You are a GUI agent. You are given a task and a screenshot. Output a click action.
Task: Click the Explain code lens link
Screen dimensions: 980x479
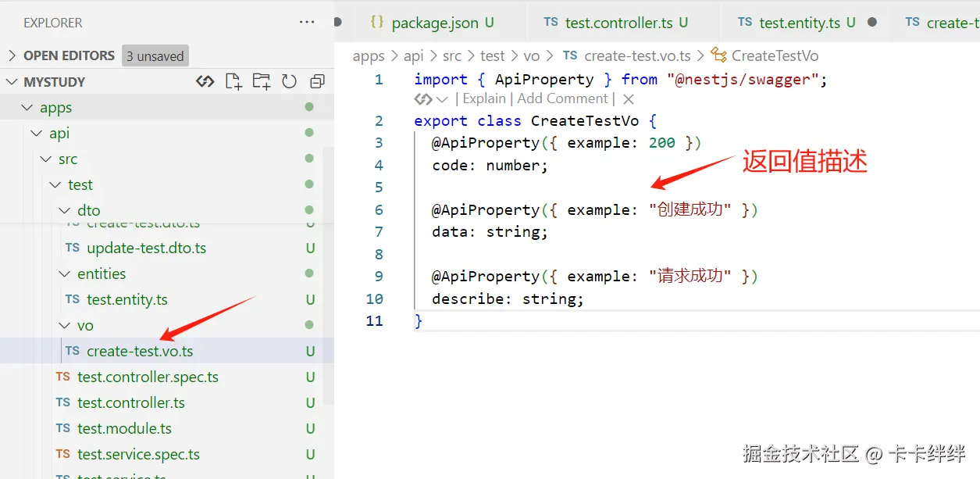484,98
